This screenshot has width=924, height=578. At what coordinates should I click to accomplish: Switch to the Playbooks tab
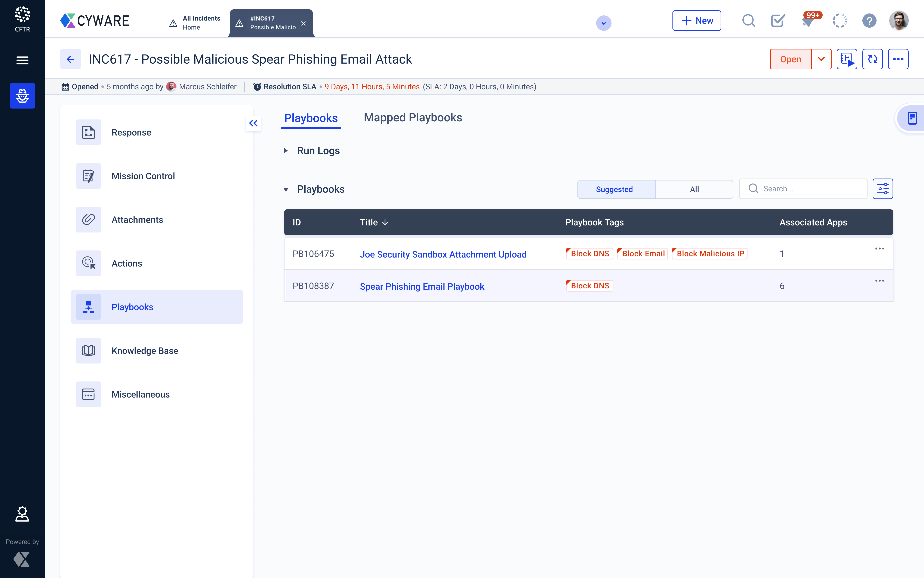tap(311, 118)
